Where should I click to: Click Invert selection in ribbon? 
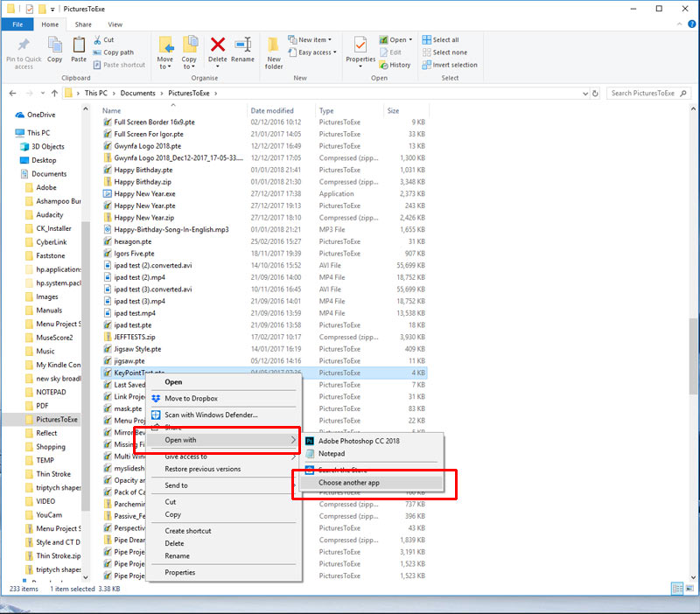click(449, 65)
